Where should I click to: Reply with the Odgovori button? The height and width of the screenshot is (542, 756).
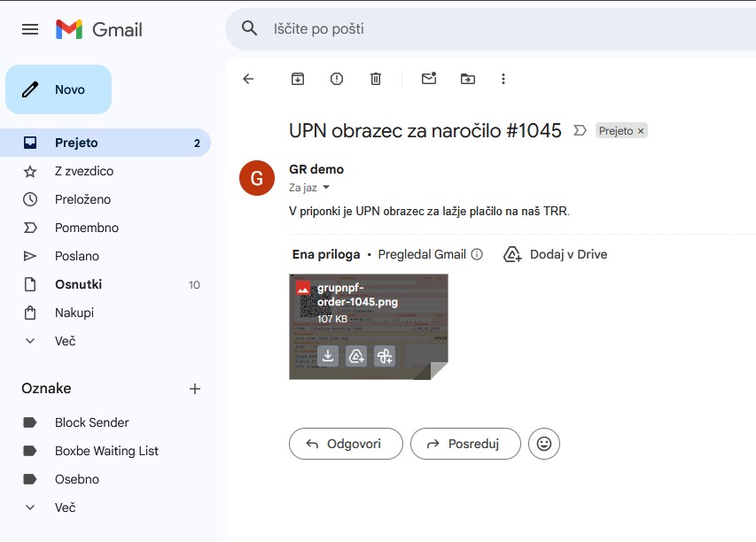(x=346, y=444)
